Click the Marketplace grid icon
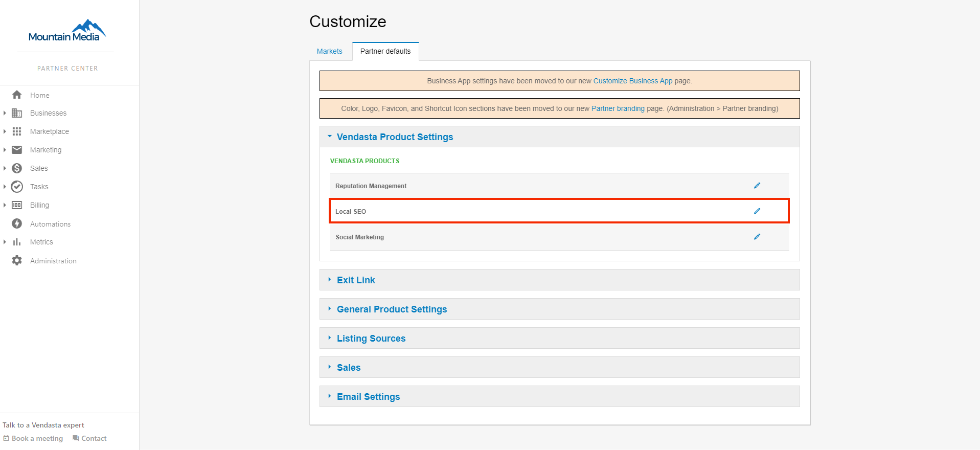980x450 pixels. [x=17, y=131]
